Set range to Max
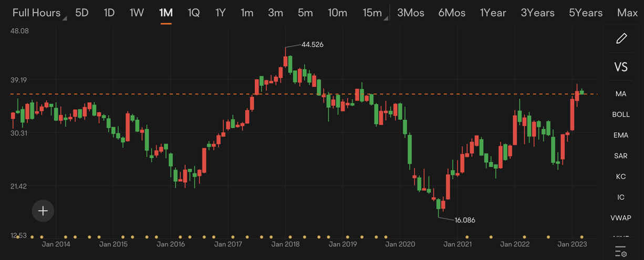Screen dimensions: 644x260 tap(627, 13)
